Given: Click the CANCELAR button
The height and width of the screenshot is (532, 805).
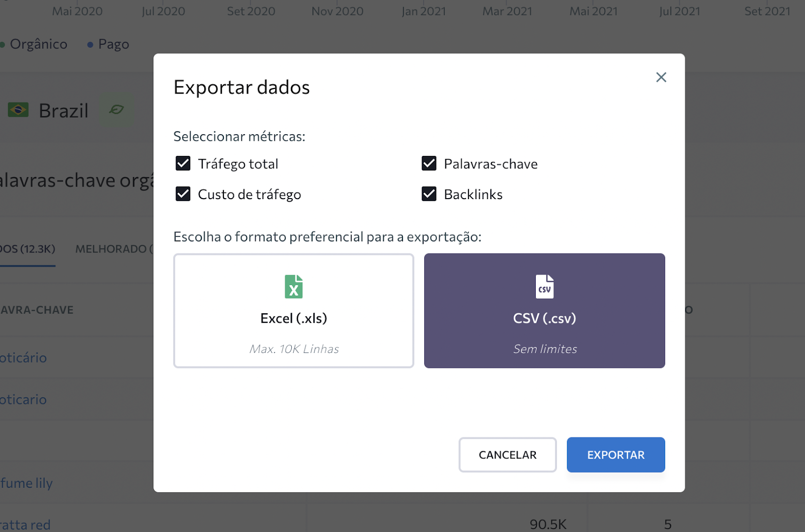Looking at the screenshot, I should pyautogui.click(x=508, y=455).
